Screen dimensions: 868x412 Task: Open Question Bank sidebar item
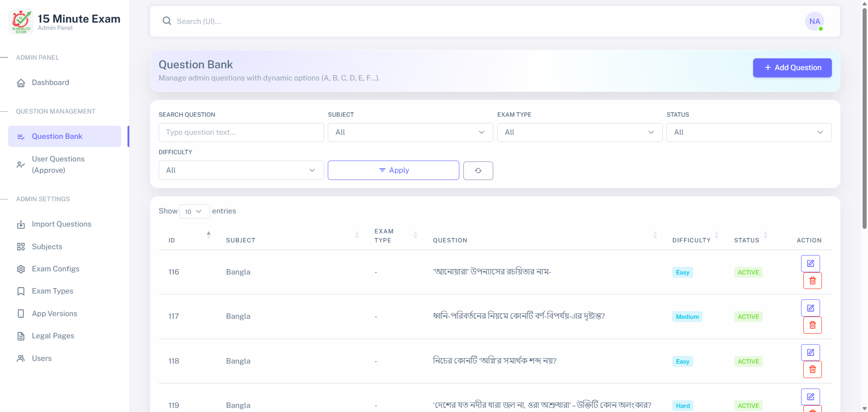click(x=65, y=137)
